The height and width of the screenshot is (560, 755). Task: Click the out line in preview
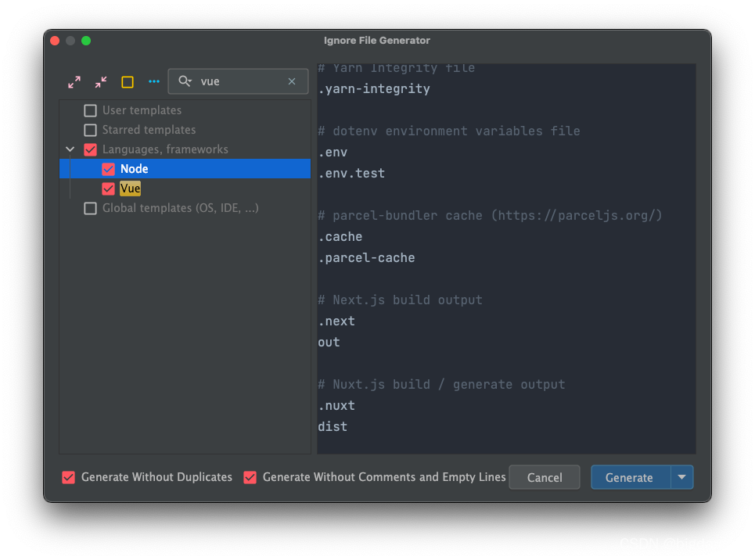pos(329,343)
